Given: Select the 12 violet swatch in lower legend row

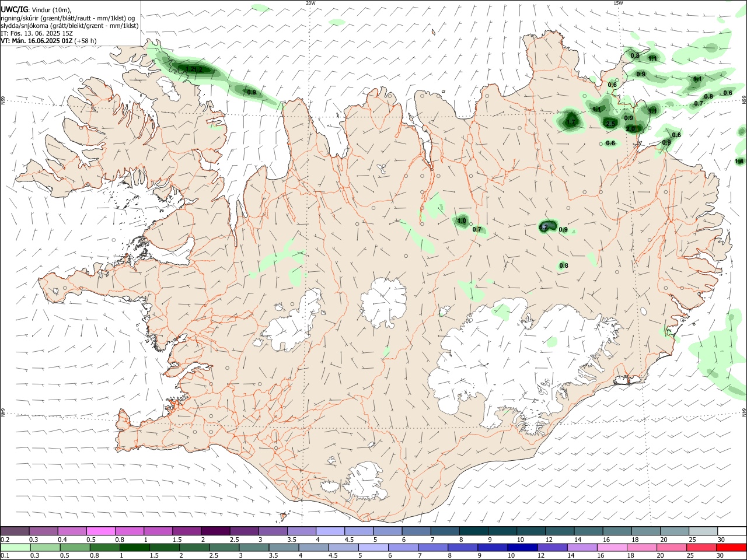Looking at the screenshot, I should pos(551,547).
